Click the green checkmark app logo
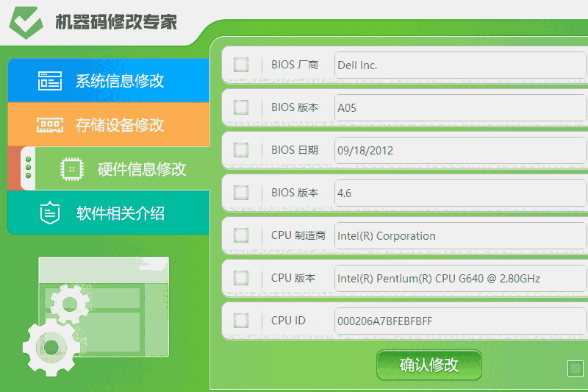The width and height of the screenshot is (588, 392). click(26, 22)
